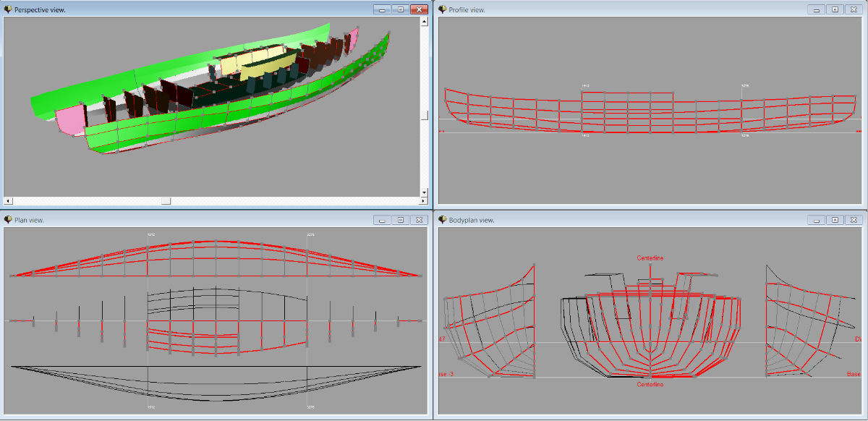Maximize the Profile view window

point(835,9)
